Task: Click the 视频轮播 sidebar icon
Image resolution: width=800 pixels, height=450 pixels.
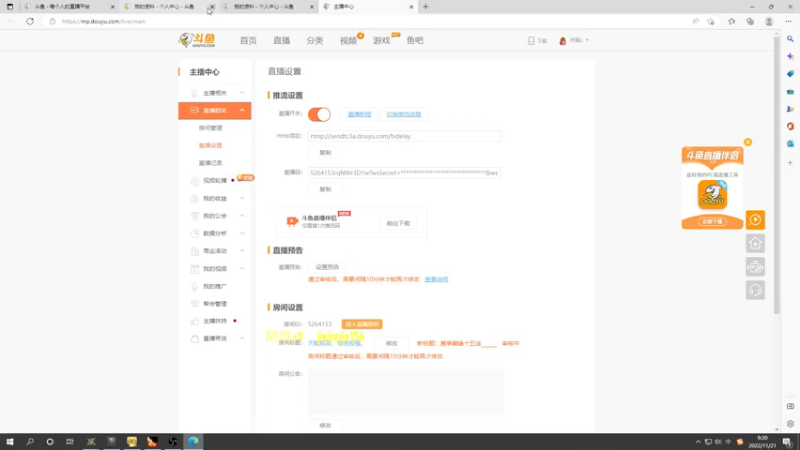Action: (194, 181)
